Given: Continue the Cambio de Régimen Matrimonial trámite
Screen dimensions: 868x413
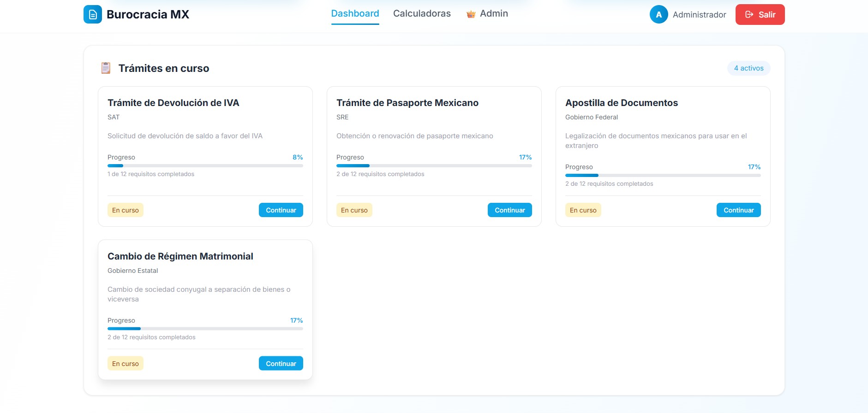Looking at the screenshot, I should pos(281,364).
